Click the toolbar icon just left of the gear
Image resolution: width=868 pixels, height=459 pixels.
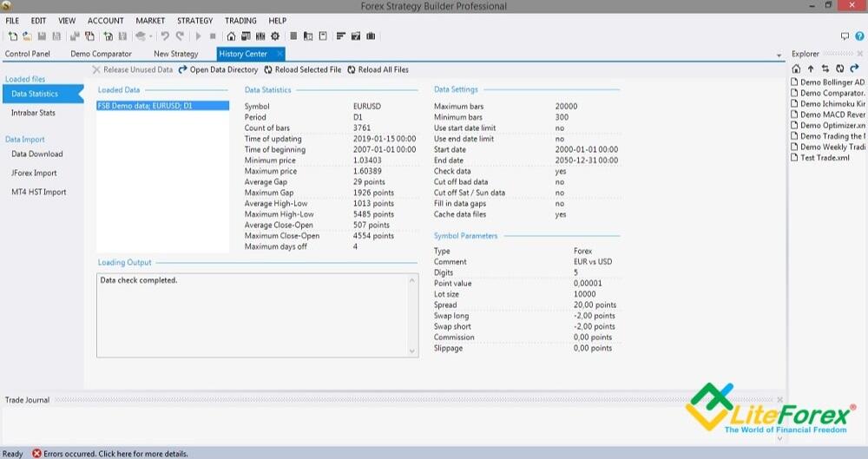pyautogui.click(x=260, y=36)
